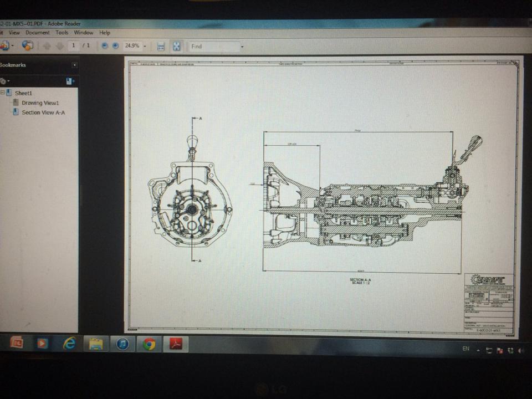Screen dimensions: 532x399
Task: Click the PowerPoint icon in the taskbar
Action: (x=16, y=343)
